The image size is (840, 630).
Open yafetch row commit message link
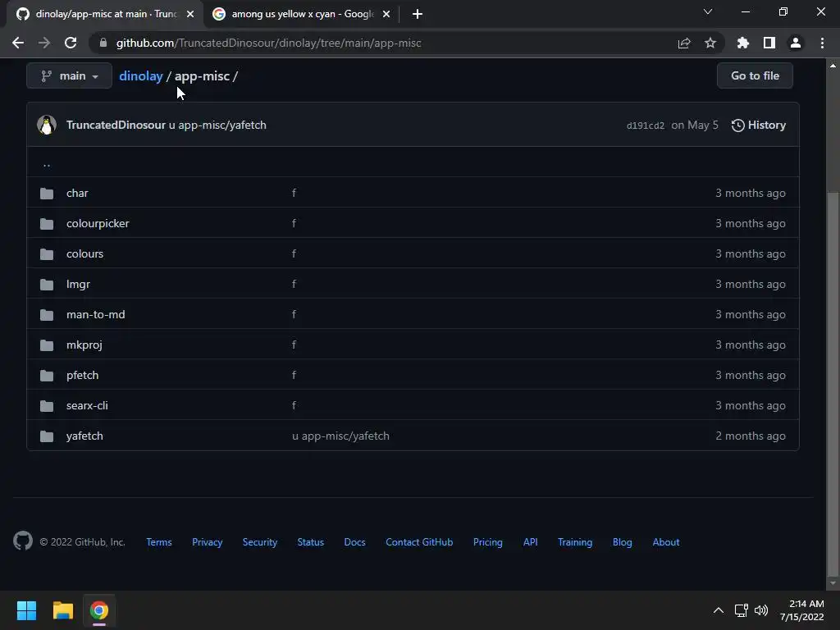click(340, 436)
